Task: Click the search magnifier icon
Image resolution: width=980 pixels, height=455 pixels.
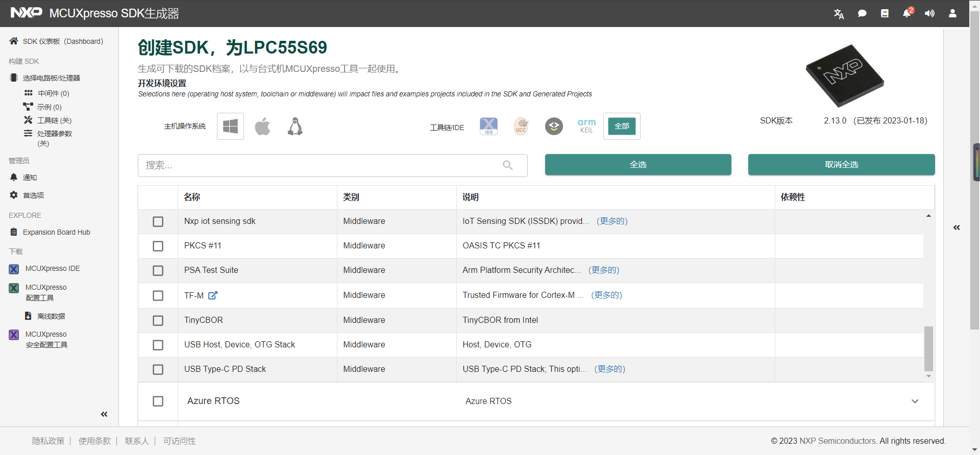Action: [508, 165]
